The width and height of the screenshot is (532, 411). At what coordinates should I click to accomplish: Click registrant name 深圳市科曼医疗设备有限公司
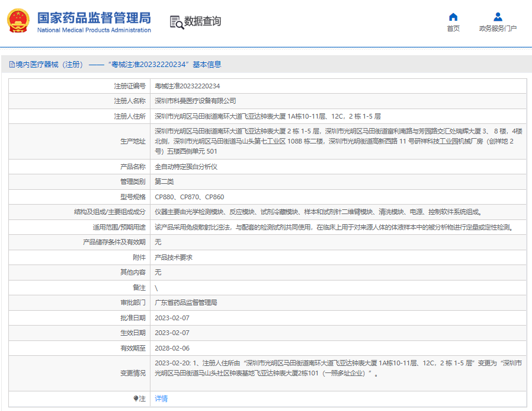pyautogui.click(x=196, y=101)
